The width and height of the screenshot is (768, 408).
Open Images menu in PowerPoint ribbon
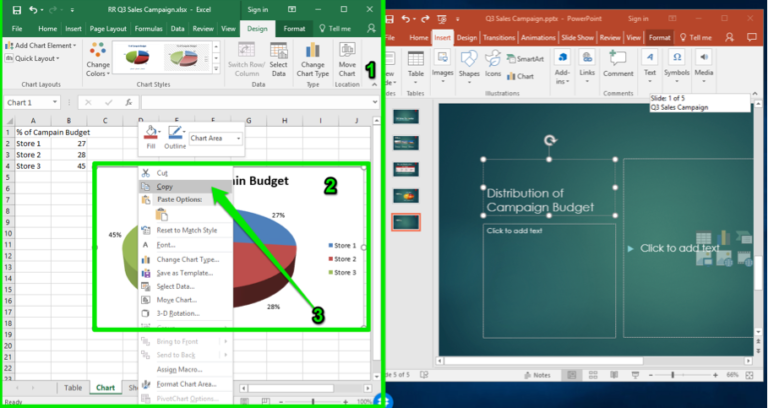442,64
